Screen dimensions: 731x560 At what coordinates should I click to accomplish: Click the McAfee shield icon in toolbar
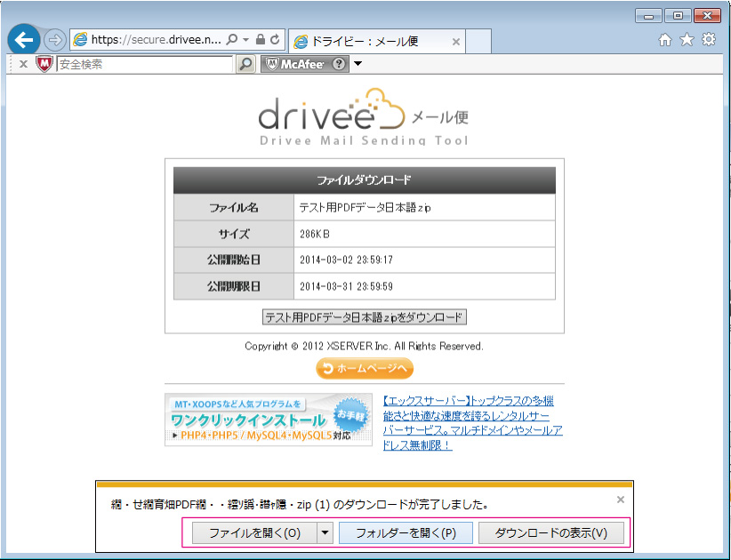coord(44,64)
